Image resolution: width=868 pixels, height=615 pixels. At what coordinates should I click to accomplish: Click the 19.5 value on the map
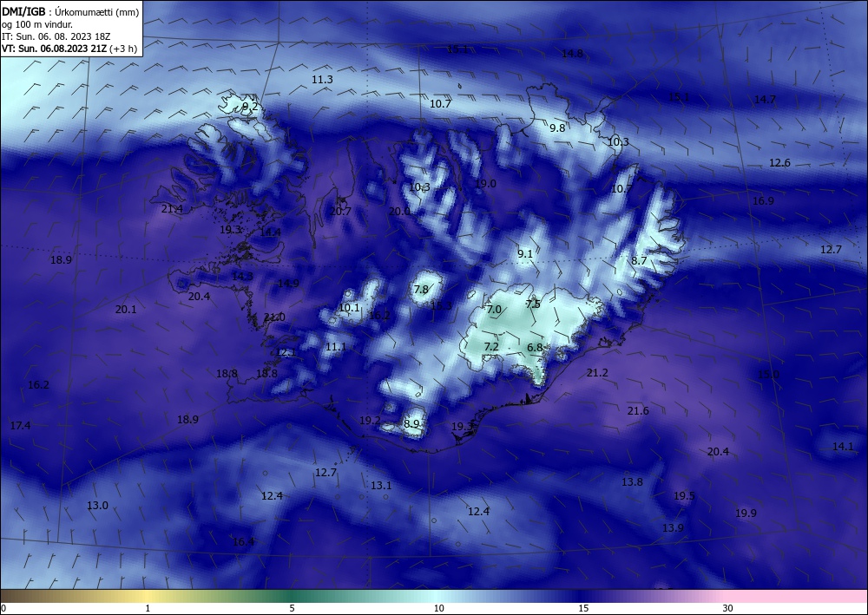pyautogui.click(x=684, y=495)
